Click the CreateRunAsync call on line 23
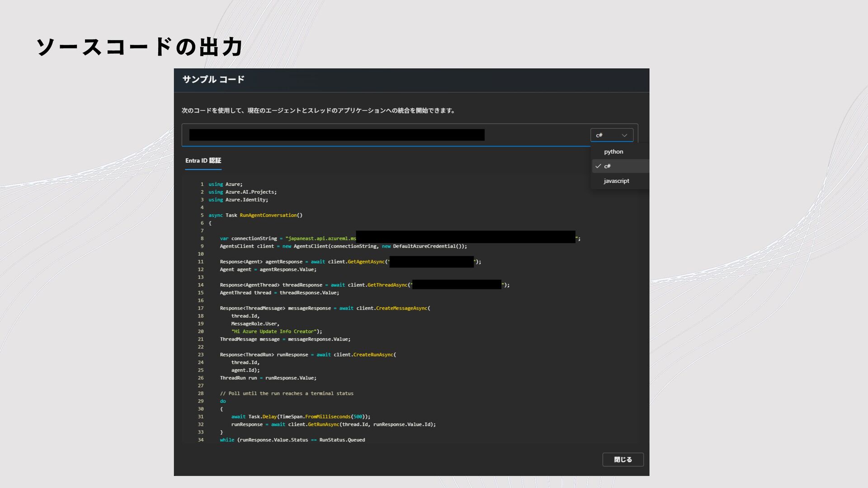Image resolution: width=868 pixels, height=488 pixels. pyautogui.click(x=373, y=355)
